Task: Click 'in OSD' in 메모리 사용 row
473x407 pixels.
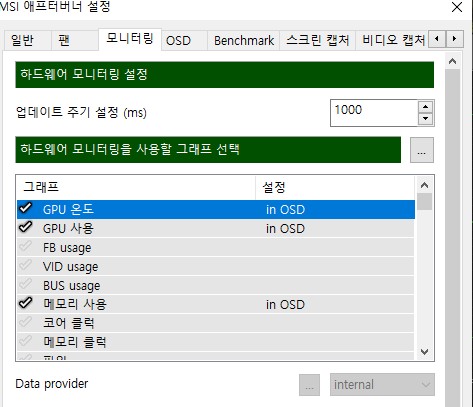Action: tap(285, 305)
